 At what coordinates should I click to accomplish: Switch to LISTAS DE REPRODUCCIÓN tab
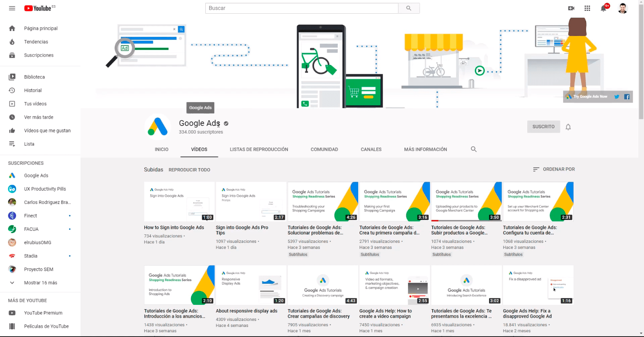click(x=259, y=149)
